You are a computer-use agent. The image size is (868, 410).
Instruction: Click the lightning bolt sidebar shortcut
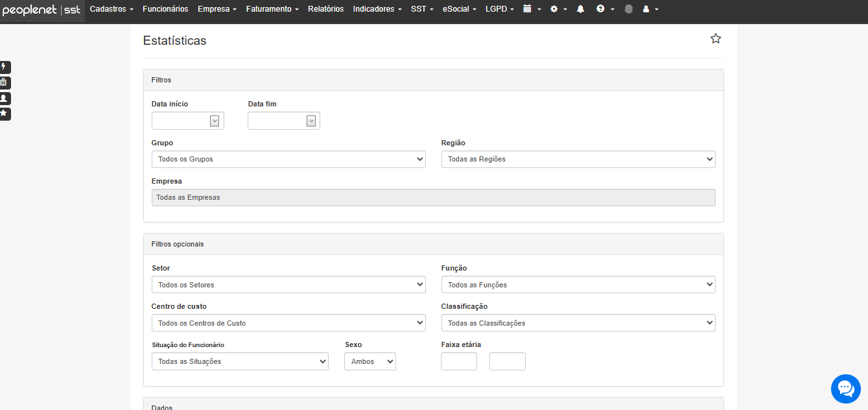tap(5, 67)
